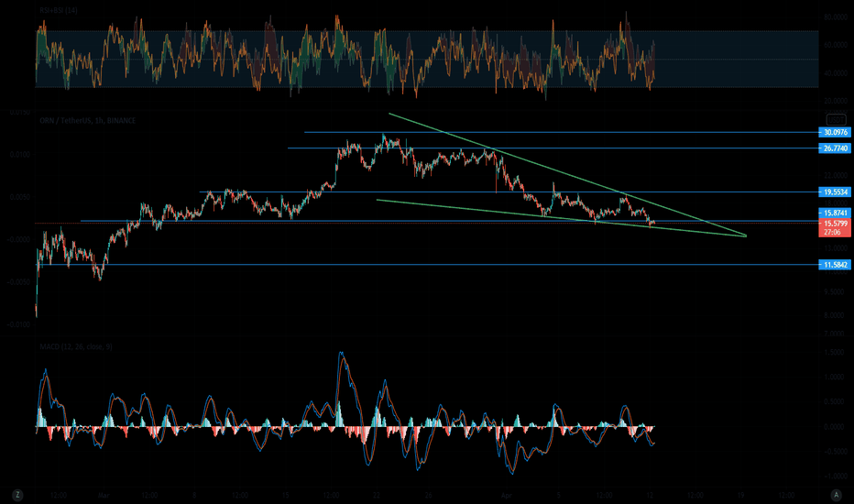Click the -1.0000 MACD scale value
This screenshot has width=854, height=504.
pos(834,477)
